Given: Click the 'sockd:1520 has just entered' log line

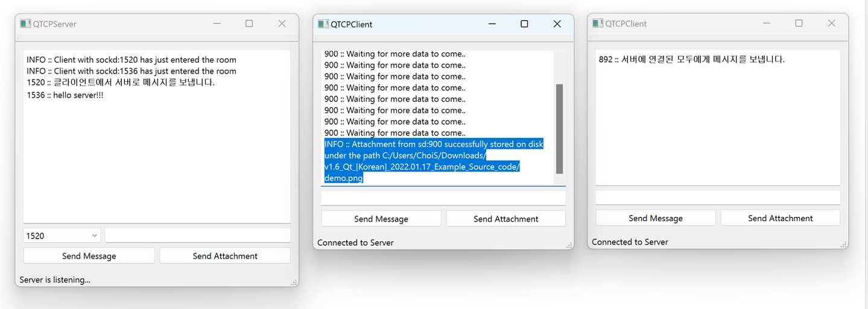Looking at the screenshot, I should coord(131,60).
